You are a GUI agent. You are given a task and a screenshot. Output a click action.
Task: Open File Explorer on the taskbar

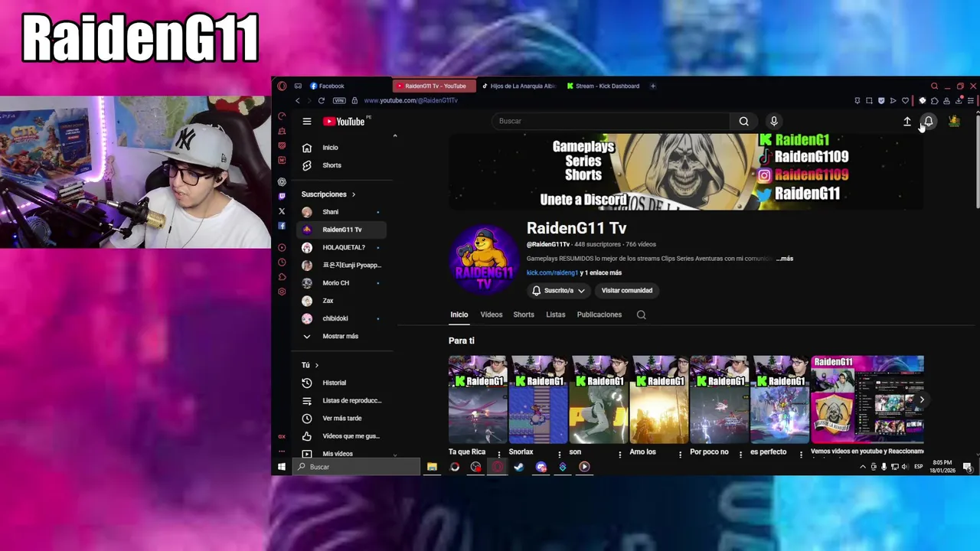pyautogui.click(x=432, y=467)
